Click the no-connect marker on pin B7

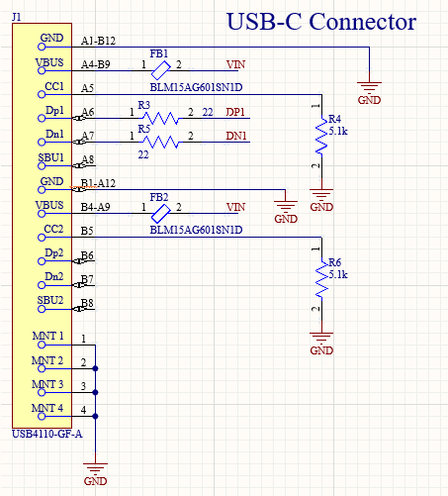coord(78,285)
